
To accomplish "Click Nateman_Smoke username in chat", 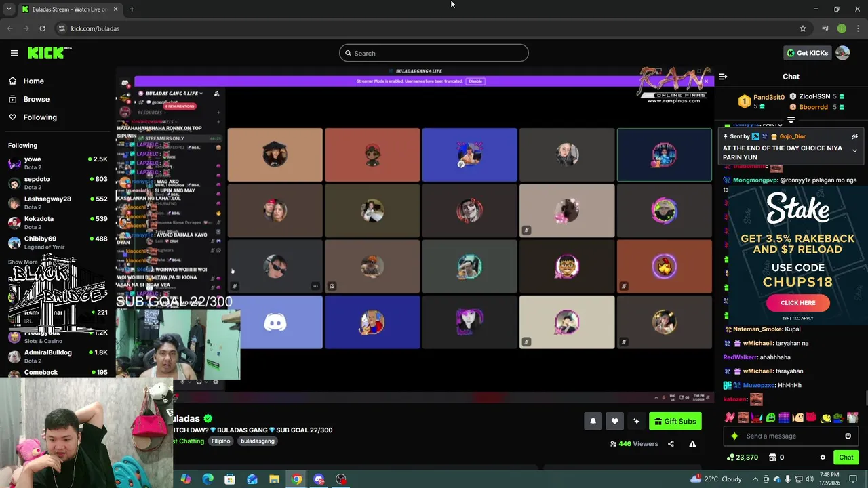I will 757,329.
